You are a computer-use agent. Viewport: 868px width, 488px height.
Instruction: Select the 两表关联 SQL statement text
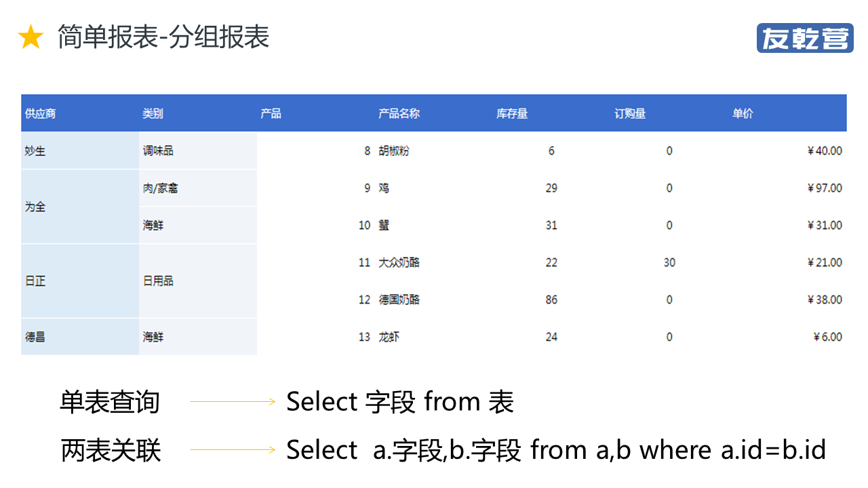tap(556, 450)
